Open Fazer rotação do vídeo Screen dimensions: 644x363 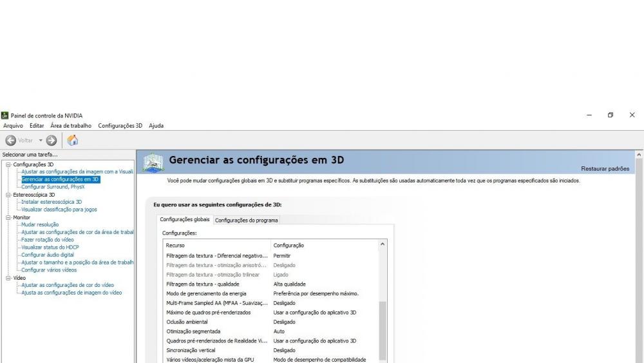coord(48,240)
